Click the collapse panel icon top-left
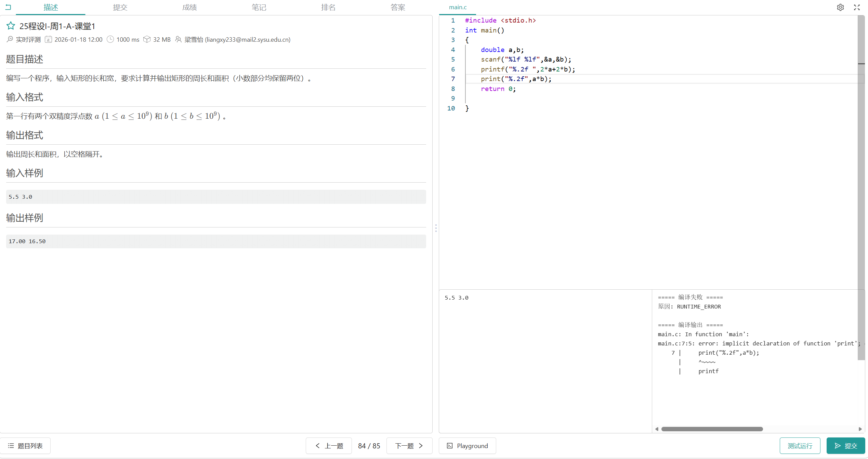 point(8,7)
